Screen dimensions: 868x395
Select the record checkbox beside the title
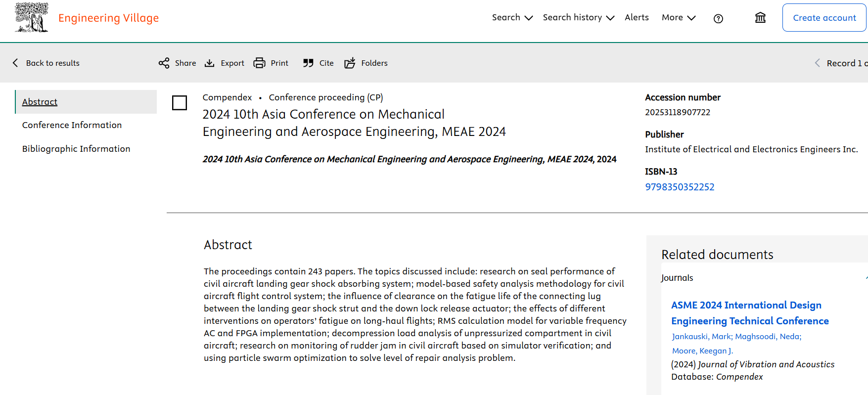[180, 103]
